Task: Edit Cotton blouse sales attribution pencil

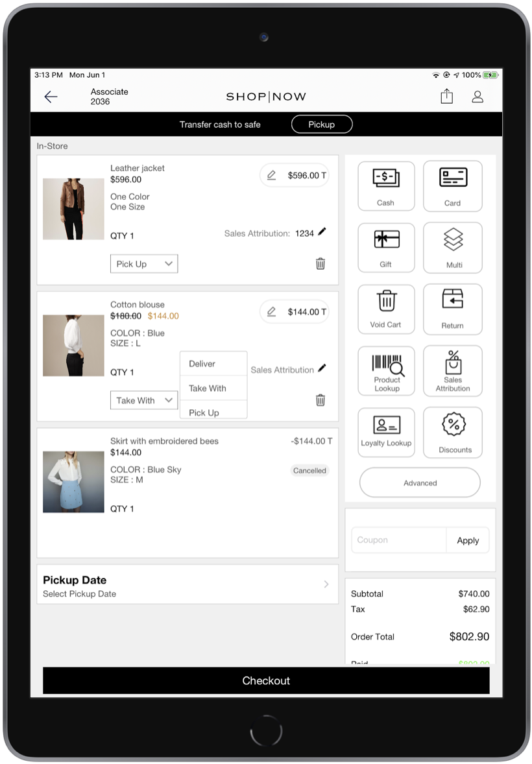Action: click(322, 368)
